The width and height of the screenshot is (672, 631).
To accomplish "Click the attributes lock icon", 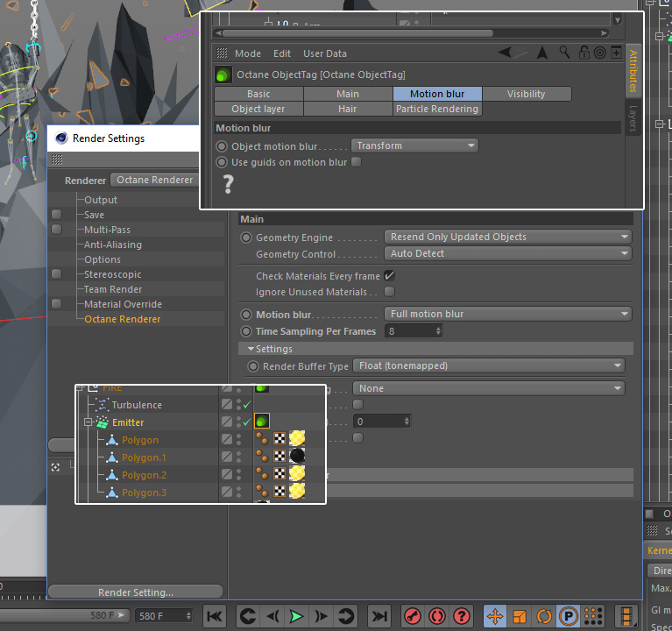I will [584, 53].
